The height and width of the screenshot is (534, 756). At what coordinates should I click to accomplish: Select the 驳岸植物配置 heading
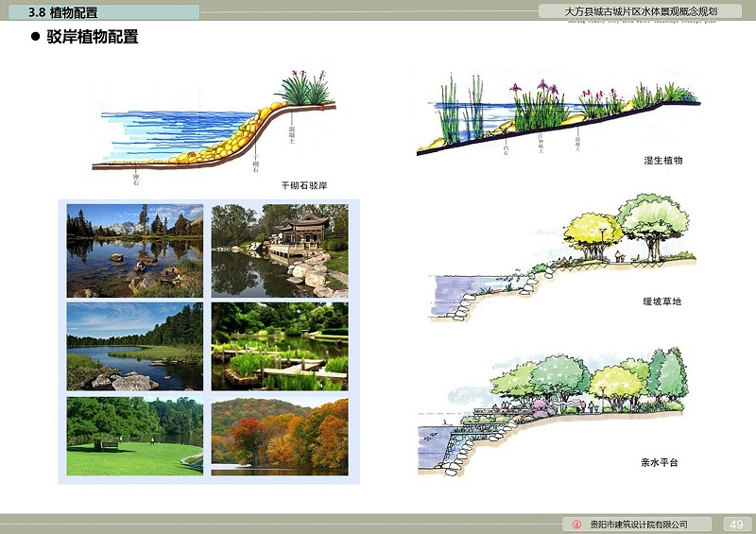[x=93, y=38]
